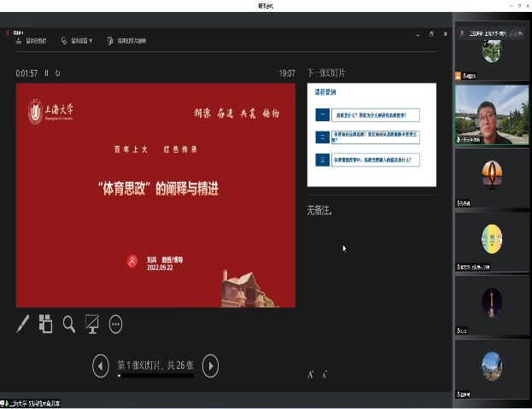The width and height of the screenshot is (532, 409).
Task: Pause the presentation timer
Action: coord(47,73)
